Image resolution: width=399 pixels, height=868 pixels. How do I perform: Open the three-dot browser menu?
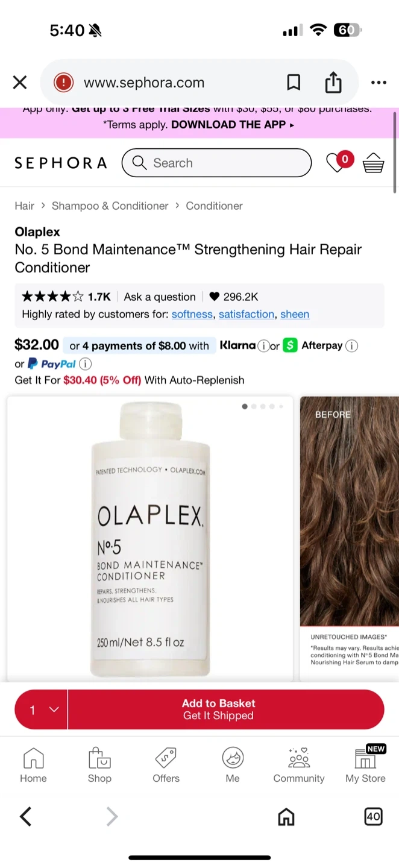[x=379, y=83]
